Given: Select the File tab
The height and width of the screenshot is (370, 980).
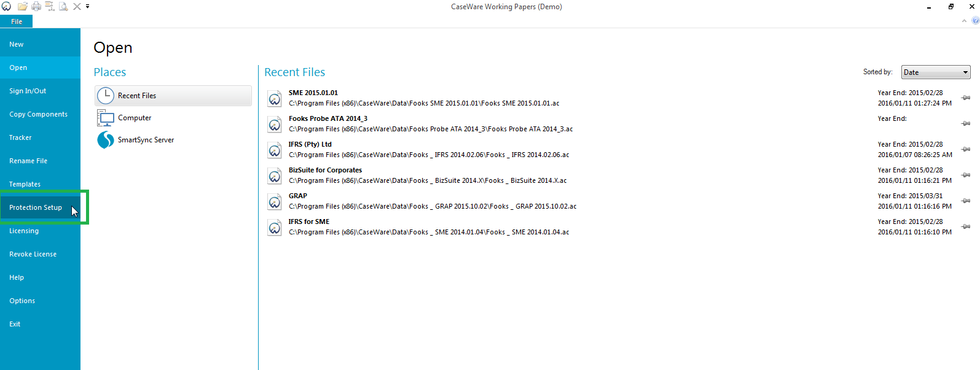Looking at the screenshot, I should point(17,21).
